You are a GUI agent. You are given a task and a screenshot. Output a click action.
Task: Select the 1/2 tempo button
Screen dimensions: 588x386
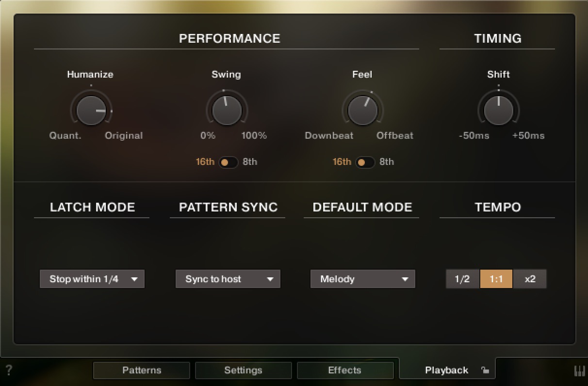[x=462, y=279]
